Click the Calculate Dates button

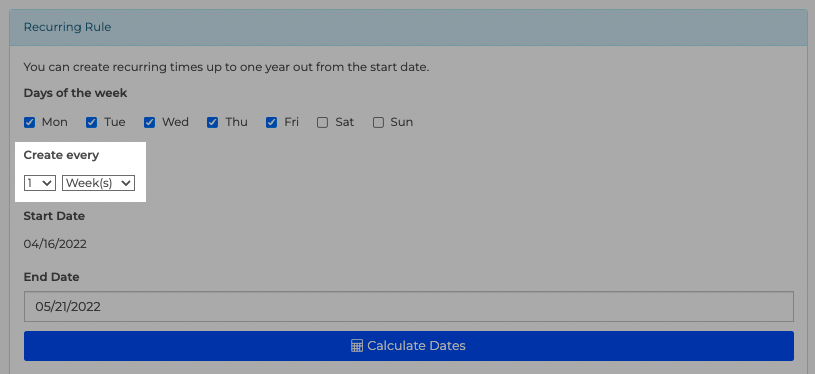[409, 346]
